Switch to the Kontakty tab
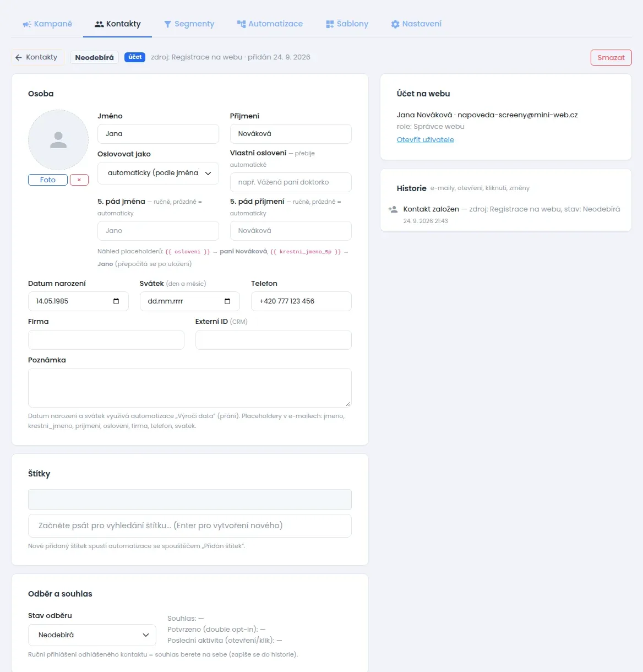 click(118, 24)
